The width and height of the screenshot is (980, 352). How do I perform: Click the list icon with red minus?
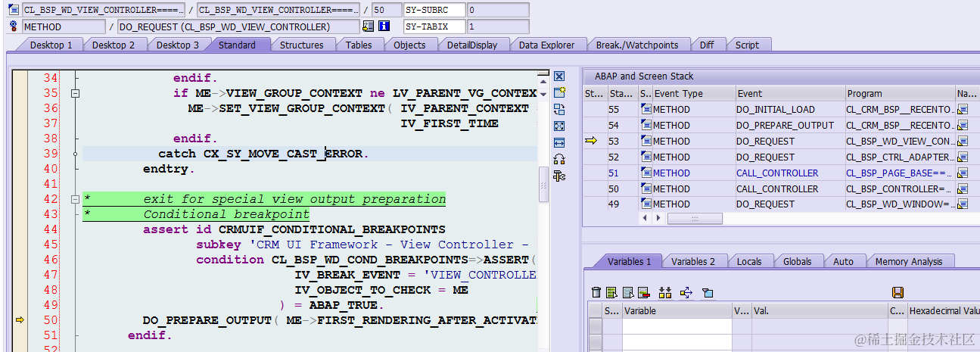pyautogui.click(x=644, y=292)
